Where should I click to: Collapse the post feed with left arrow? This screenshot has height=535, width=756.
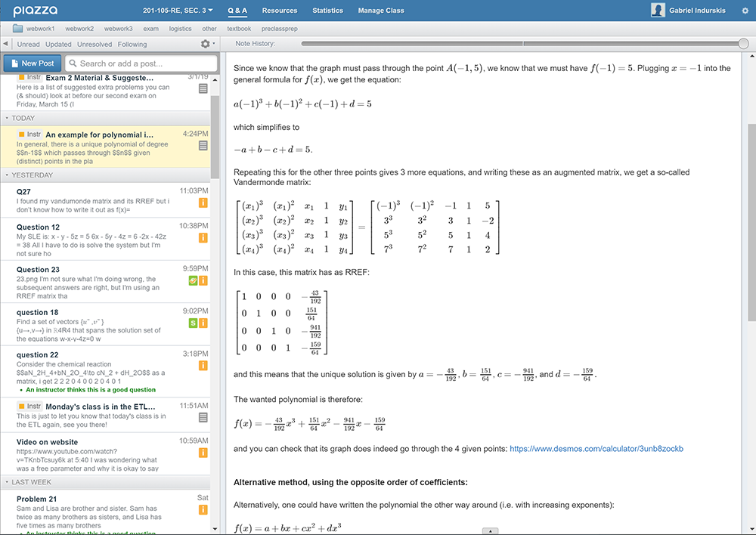[6, 45]
